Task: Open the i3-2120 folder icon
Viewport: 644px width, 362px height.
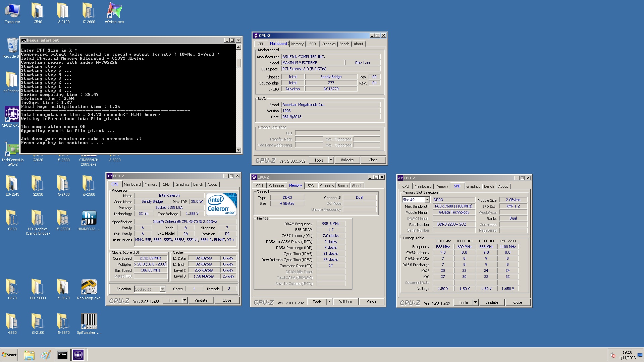Action: (x=63, y=13)
